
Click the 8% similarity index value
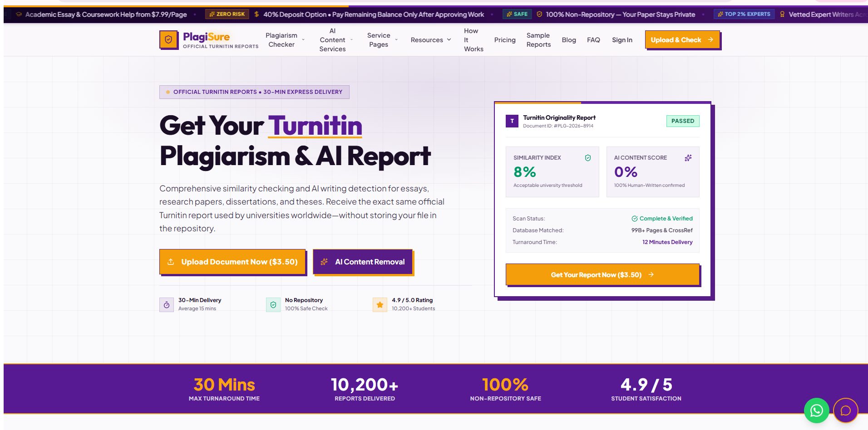(525, 172)
